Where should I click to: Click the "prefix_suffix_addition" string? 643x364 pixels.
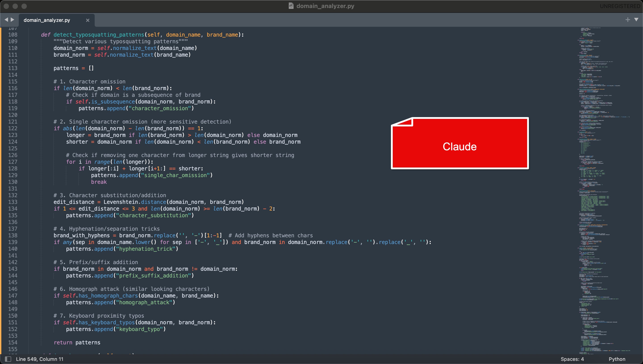153,276
